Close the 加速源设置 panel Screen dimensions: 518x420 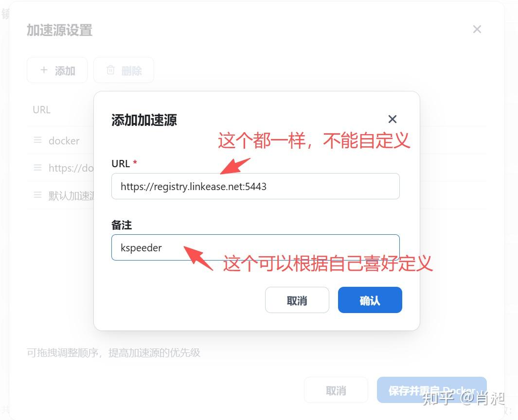pyautogui.click(x=477, y=29)
